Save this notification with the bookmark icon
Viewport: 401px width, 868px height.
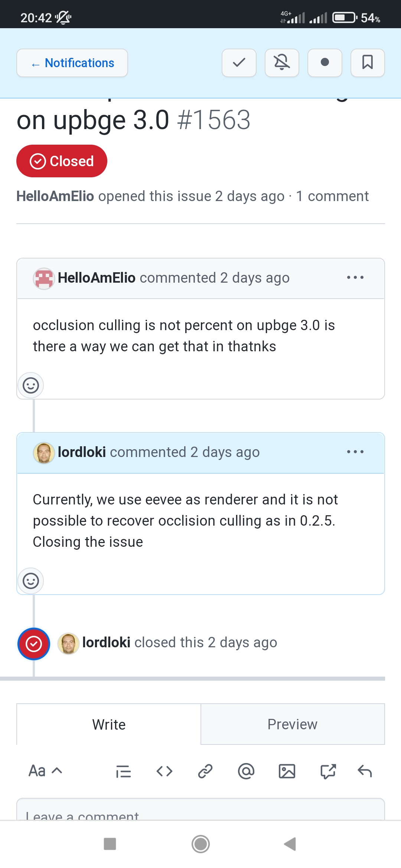coord(368,63)
